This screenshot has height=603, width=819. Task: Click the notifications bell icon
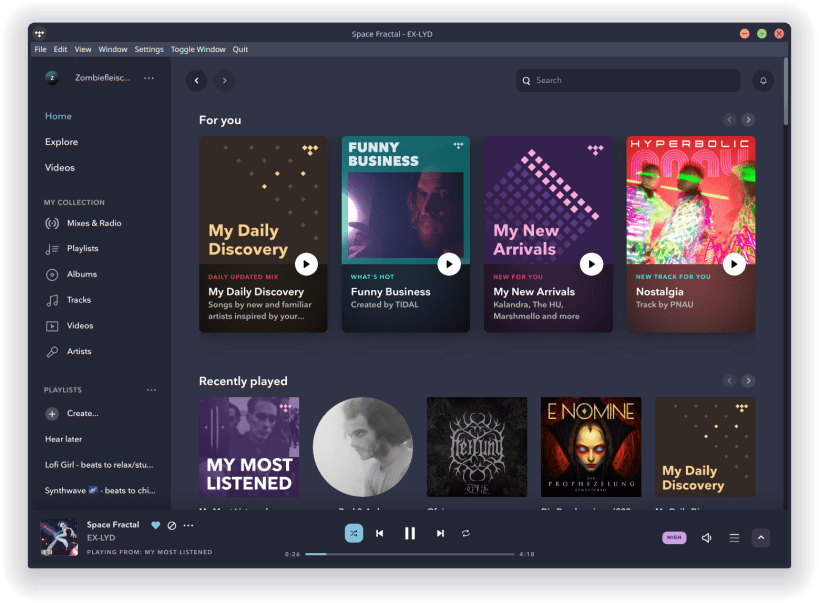[x=763, y=80]
